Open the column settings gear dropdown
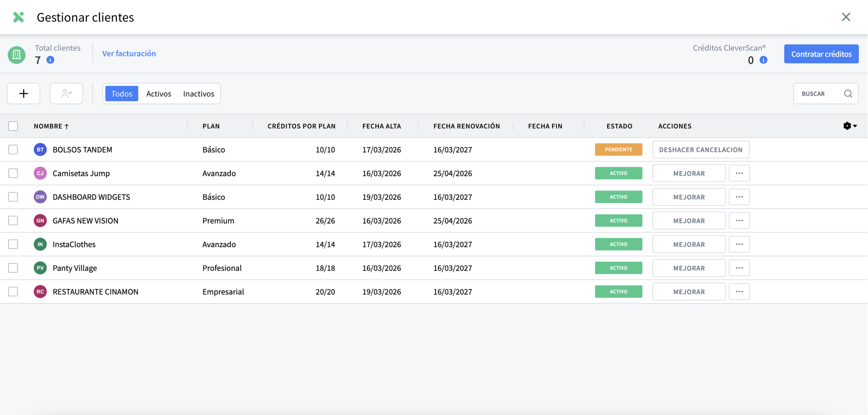The width and height of the screenshot is (868, 415). point(849,126)
